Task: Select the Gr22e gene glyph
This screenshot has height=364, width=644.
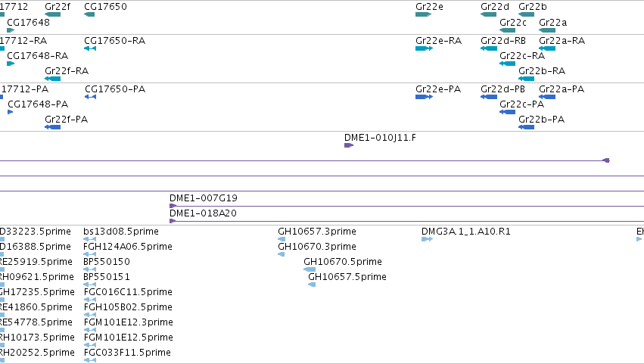Action: pos(424,14)
